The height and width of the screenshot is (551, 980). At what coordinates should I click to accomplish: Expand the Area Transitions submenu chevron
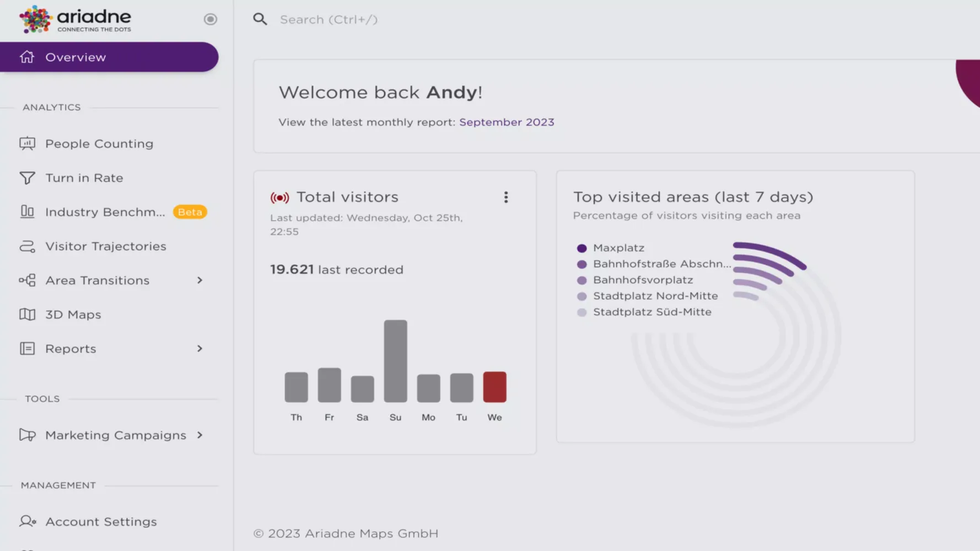(x=200, y=280)
